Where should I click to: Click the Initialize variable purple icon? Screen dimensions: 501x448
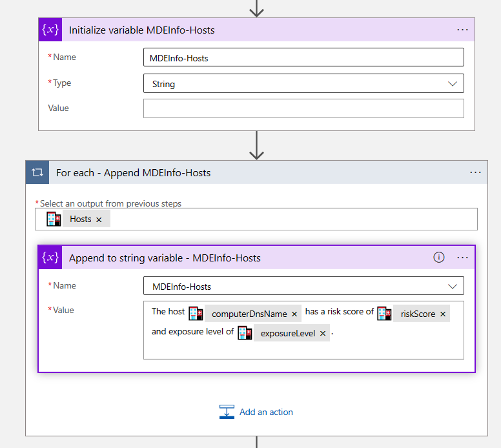pos(51,30)
